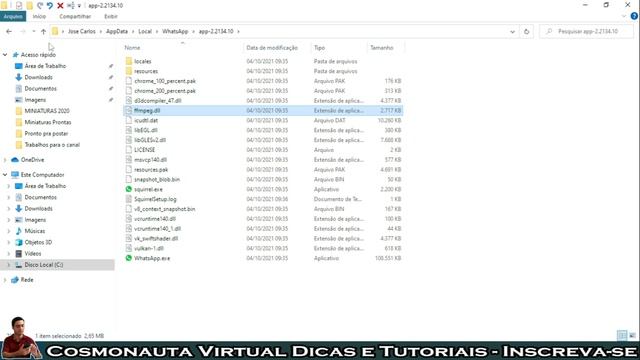Image resolution: width=640 pixels, height=360 pixels.
Task: Open the Arquivo ribbon tab
Action: pyautogui.click(x=13, y=16)
